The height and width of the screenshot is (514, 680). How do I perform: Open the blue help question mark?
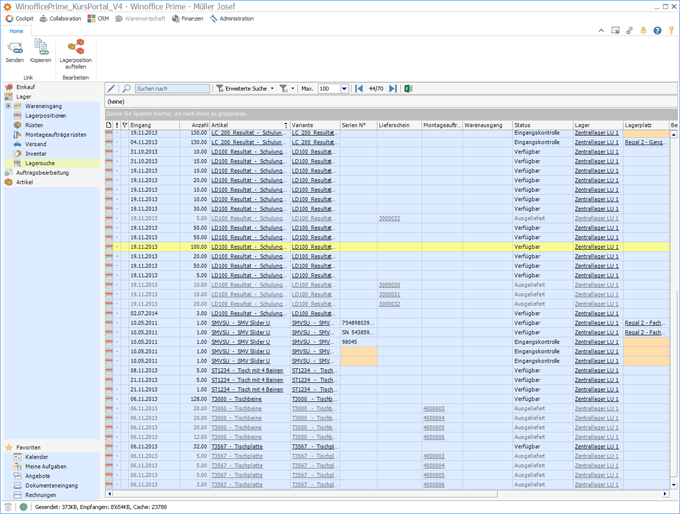[x=657, y=30]
